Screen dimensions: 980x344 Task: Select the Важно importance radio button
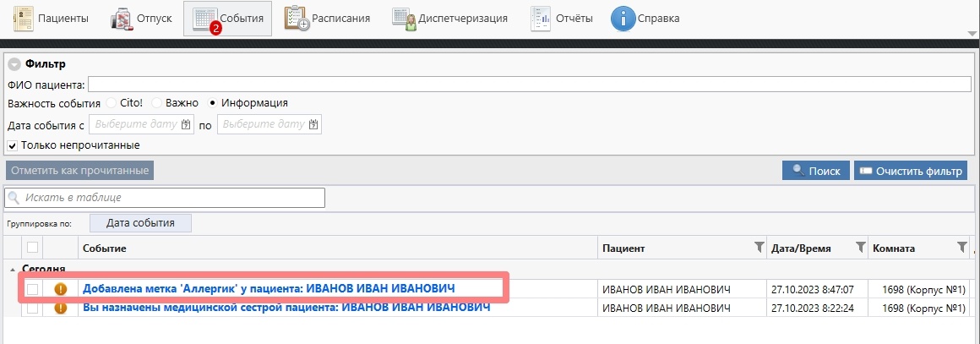[156, 103]
